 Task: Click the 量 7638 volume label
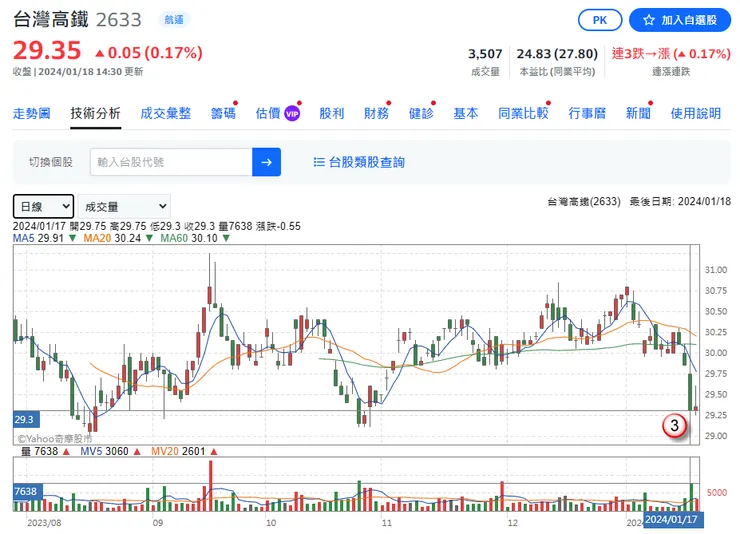(40, 451)
